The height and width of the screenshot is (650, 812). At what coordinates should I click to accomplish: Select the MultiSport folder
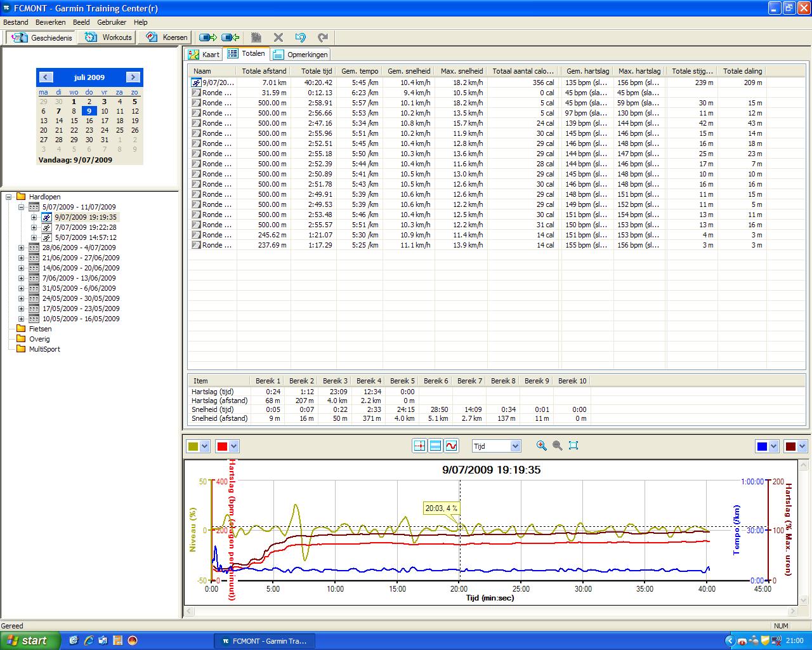pyautogui.click(x=44, y=349)
